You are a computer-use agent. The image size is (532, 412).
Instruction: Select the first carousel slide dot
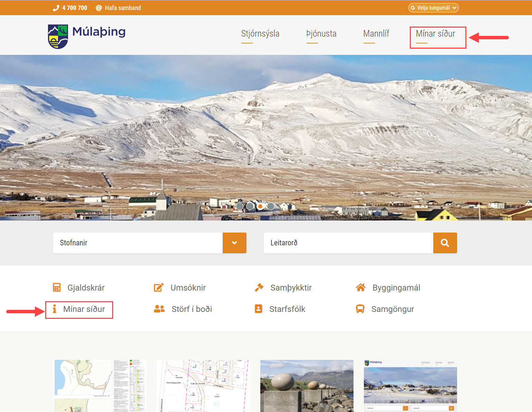coord(240,206)
